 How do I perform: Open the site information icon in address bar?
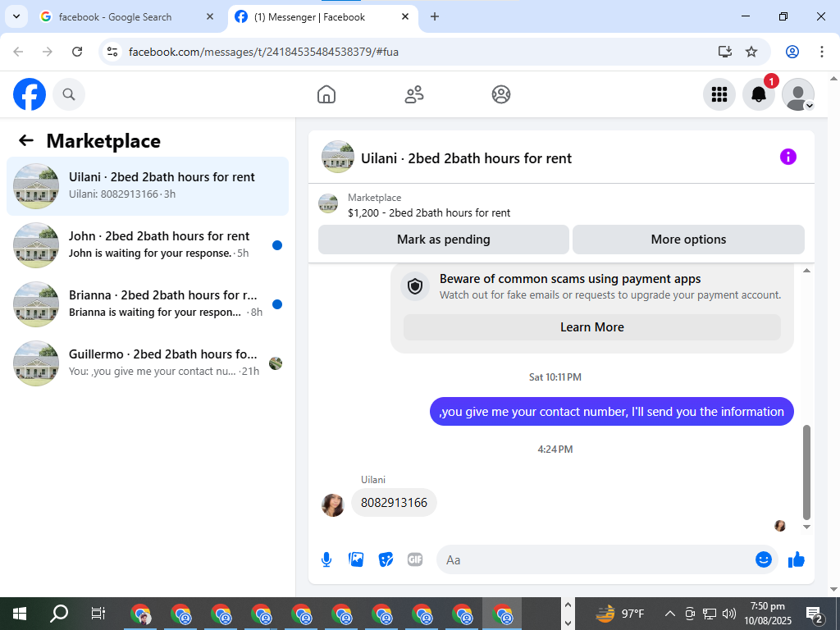point(112,52)
